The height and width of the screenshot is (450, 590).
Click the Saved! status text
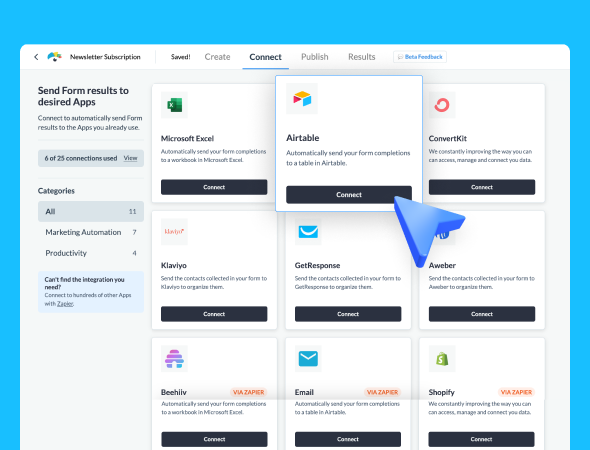pos(181,57)
